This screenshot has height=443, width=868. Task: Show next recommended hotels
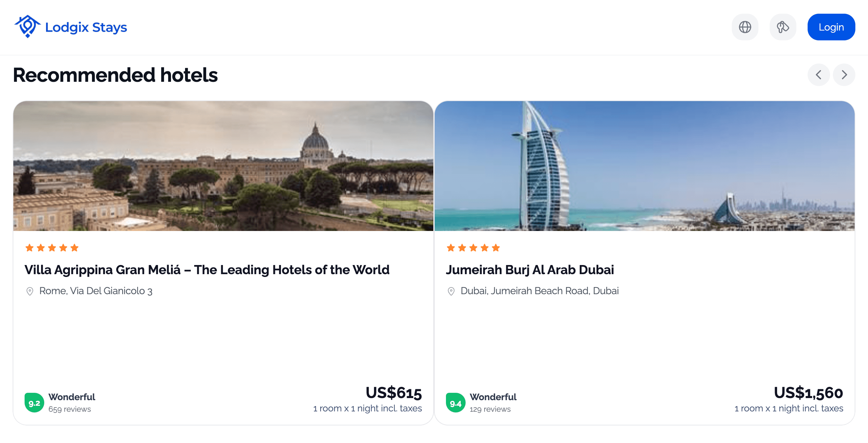tap(844, 75)
